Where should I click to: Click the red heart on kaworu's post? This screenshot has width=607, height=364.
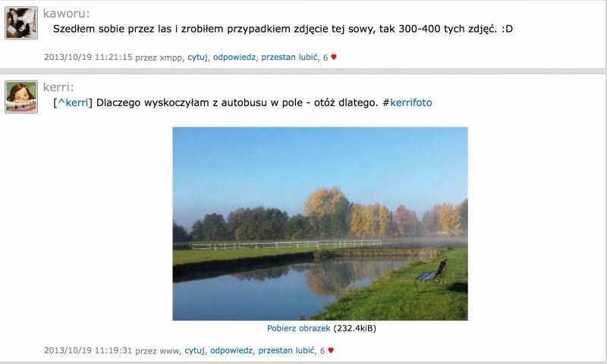(334, 57)
